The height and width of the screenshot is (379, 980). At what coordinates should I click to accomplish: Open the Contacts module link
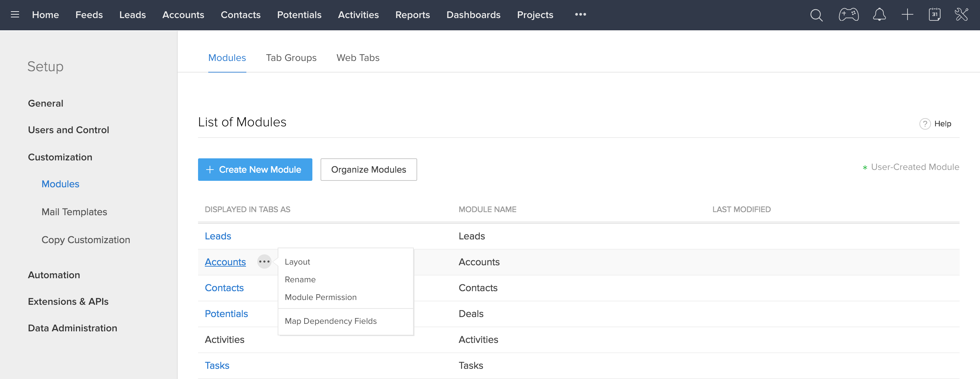[224, 288]
